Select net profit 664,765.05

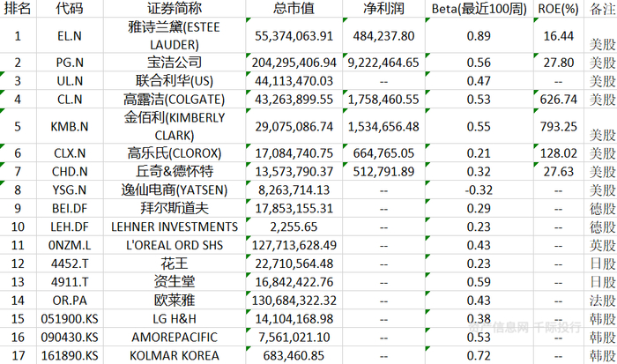(x=383, y=153)
